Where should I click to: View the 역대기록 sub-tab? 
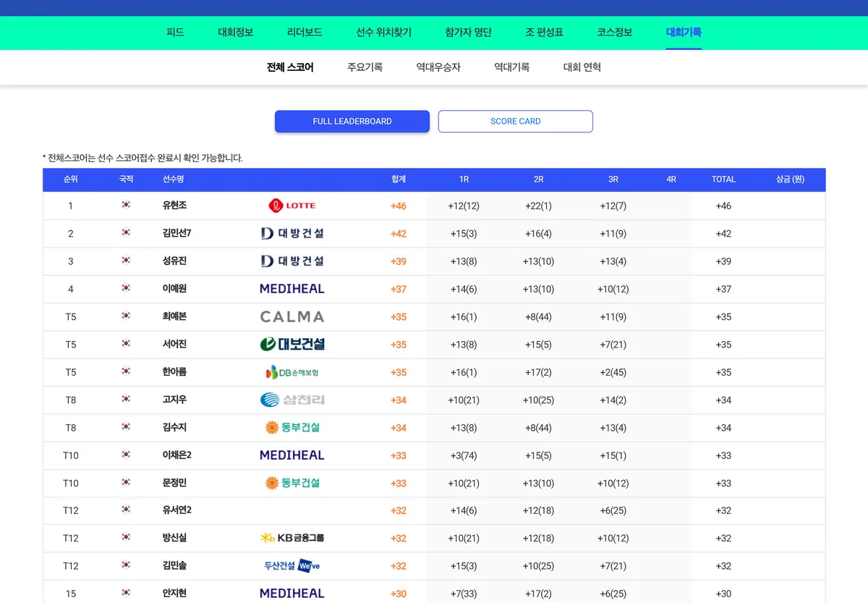pos(512,67)
